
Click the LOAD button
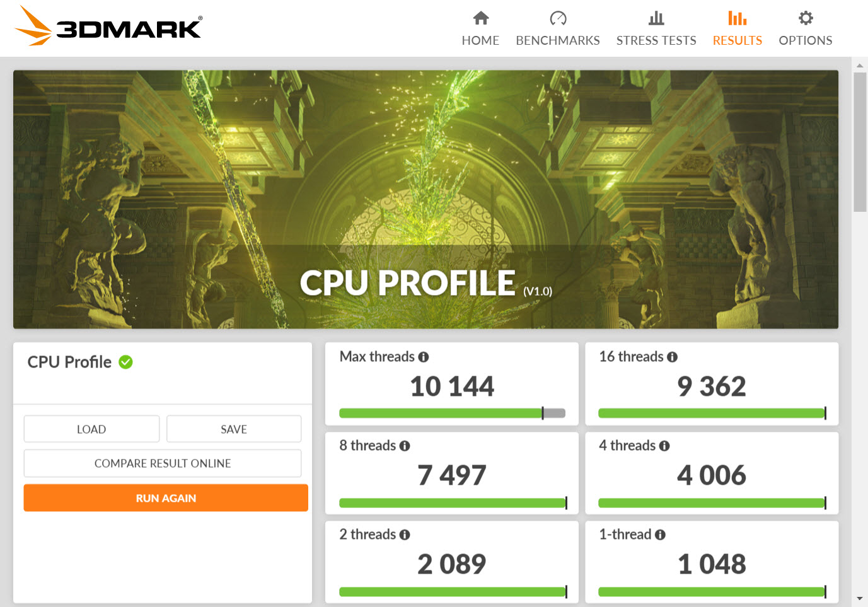(x=91, y=429)
